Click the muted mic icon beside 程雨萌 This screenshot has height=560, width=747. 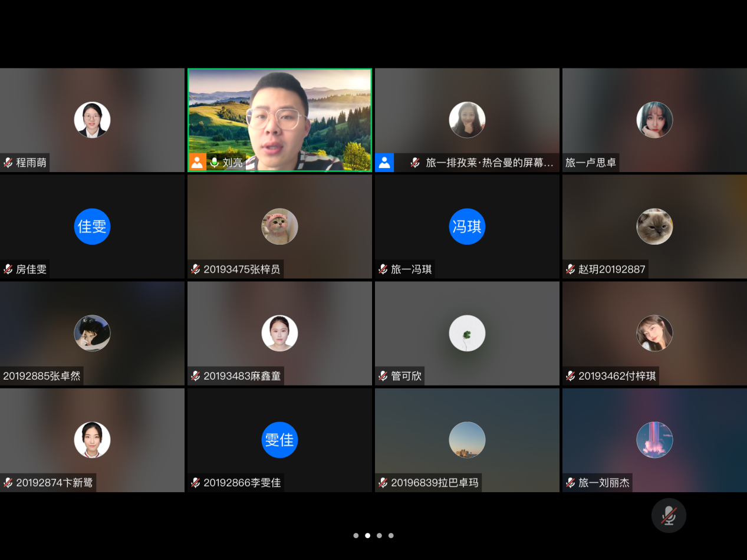(x=8, y=163)
